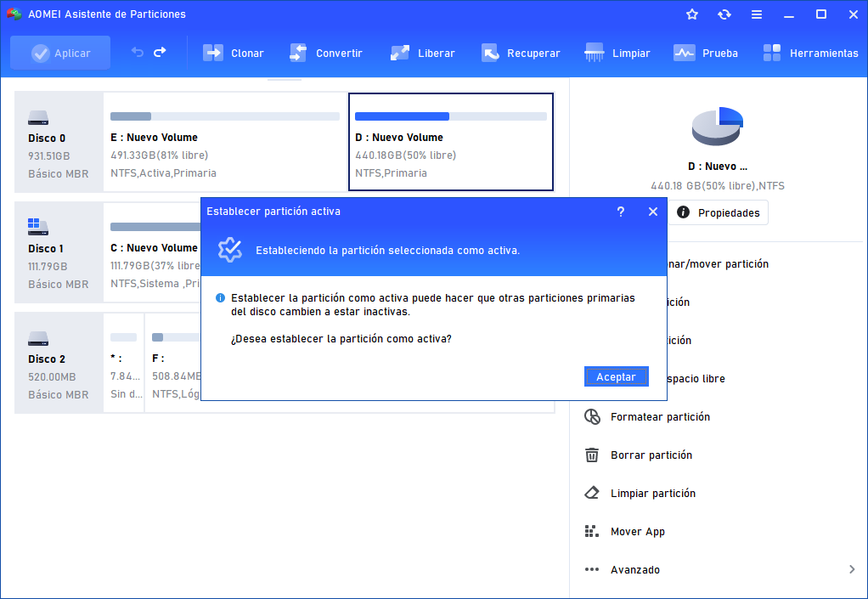Click the Mover App grid icon

click(x=592, y=532)
